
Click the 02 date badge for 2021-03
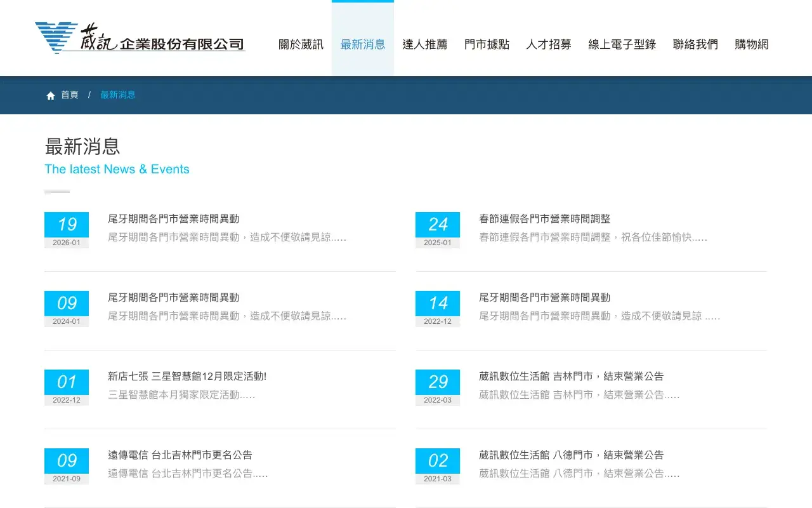point(438,461)
